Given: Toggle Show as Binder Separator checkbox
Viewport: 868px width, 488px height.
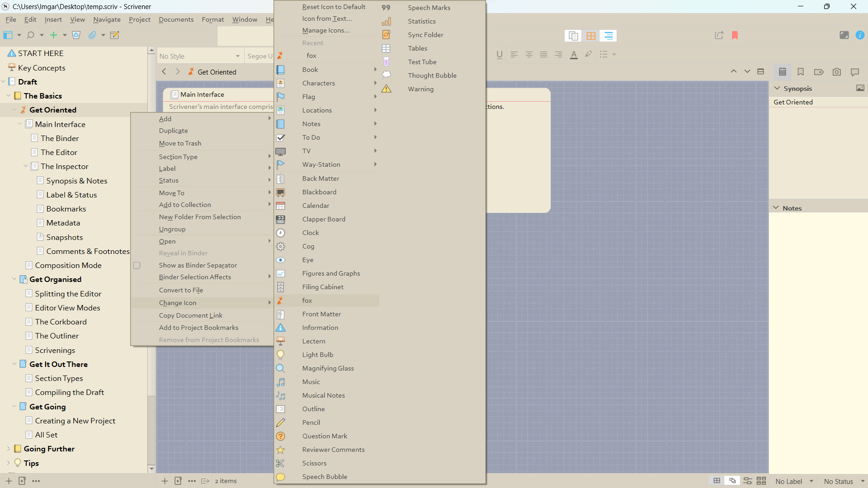Looking at the screenshot, I should [137, 265].
